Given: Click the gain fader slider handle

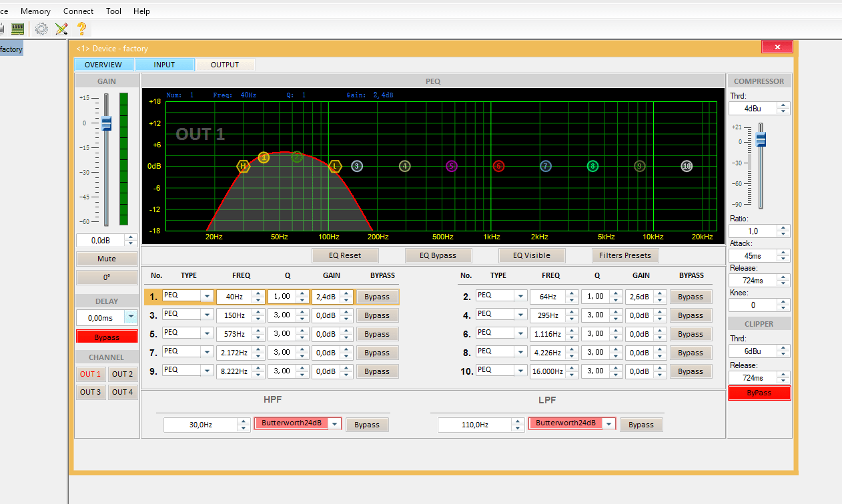Looking at the screenshot, I should [106, 123].
